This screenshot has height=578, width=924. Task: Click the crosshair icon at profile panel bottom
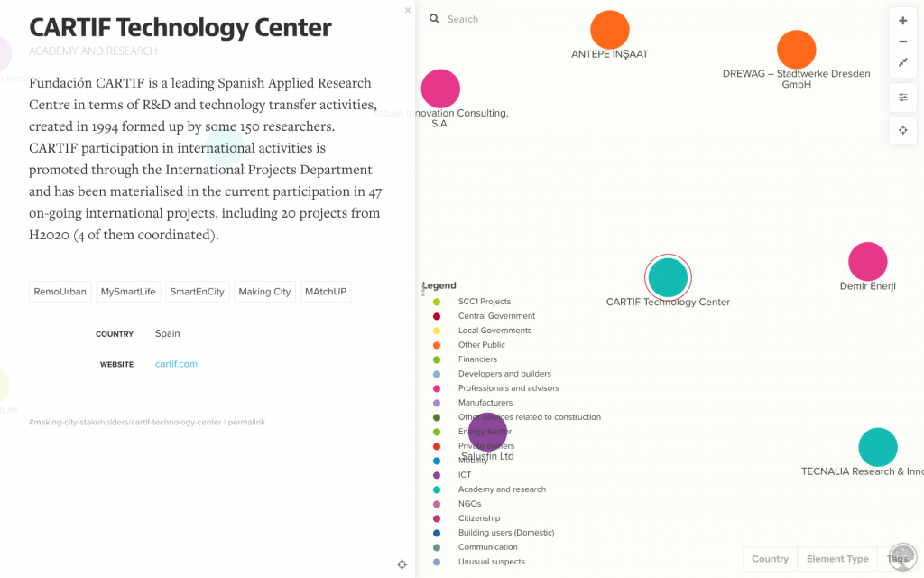tap(402, 564)
